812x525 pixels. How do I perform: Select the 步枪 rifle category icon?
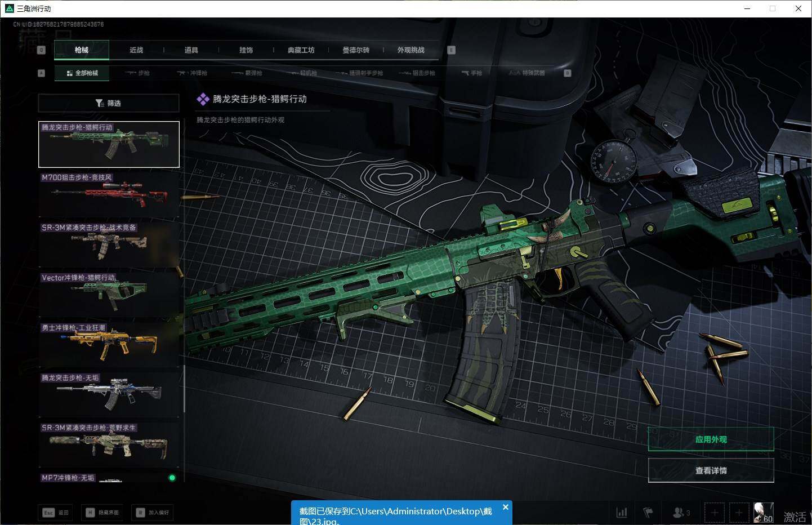point(137,73)
